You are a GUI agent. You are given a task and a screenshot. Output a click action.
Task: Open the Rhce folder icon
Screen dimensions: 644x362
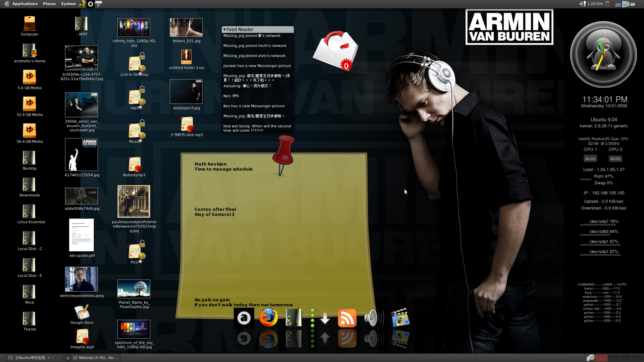coord(30,292)
